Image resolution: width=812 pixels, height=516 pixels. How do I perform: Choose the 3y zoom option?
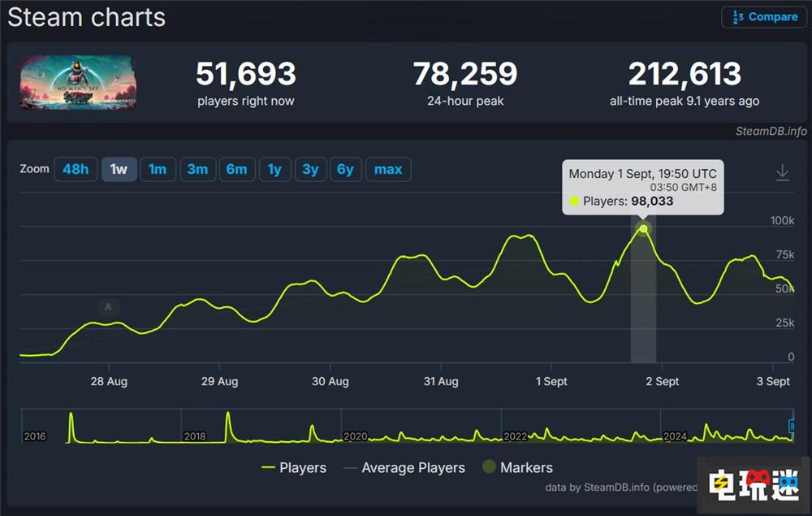point(310,169)
